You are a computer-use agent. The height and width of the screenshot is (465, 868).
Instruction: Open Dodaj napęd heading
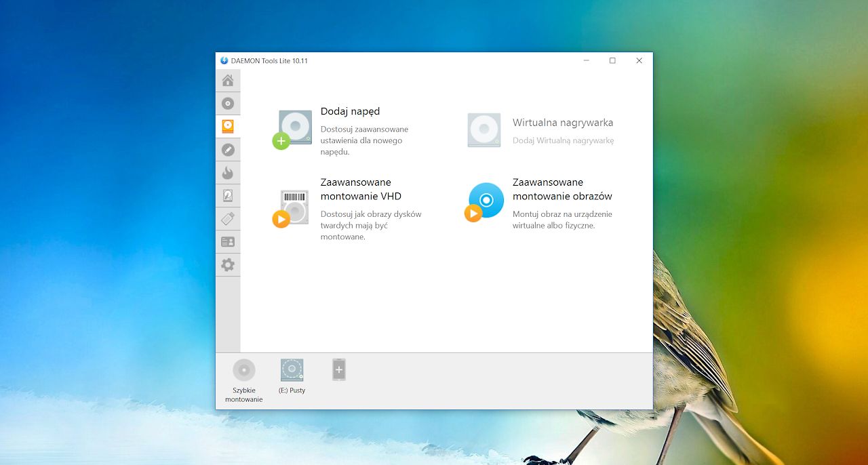(x=350, y=111)
